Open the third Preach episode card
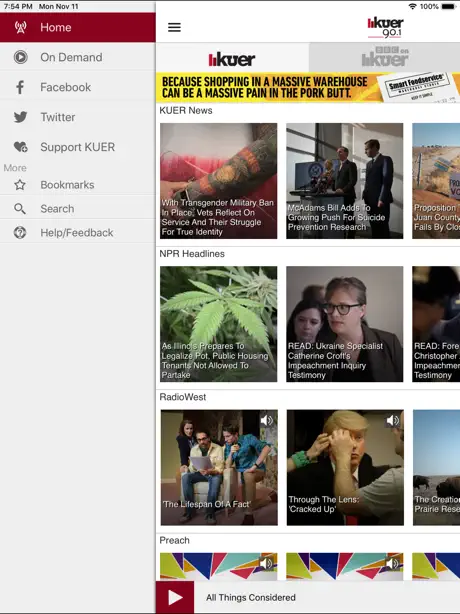 point(436,567)
